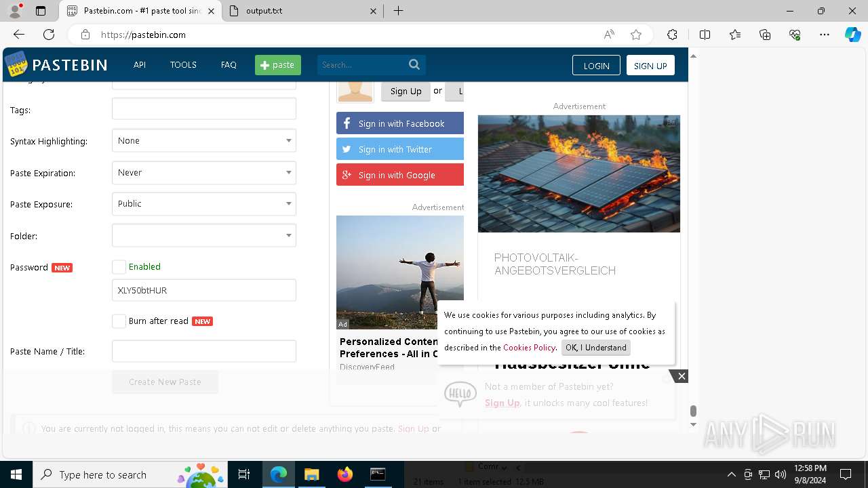Click Sign in with Twitter
868x488 pixels.
(400, 149)
